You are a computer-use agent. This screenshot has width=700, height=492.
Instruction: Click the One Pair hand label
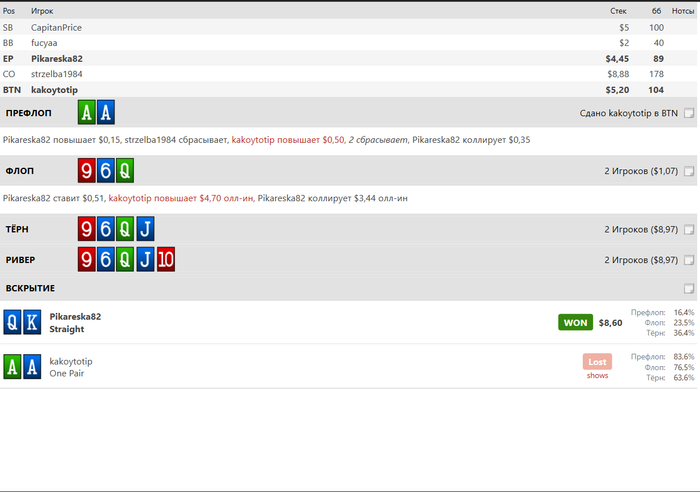[67, 373]
